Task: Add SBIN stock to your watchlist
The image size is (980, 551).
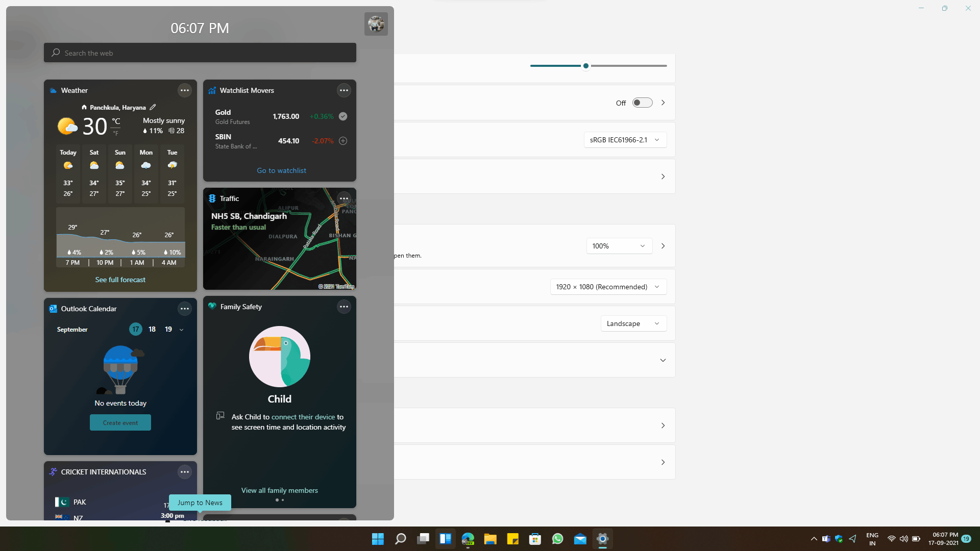Action: click(342, 141)
